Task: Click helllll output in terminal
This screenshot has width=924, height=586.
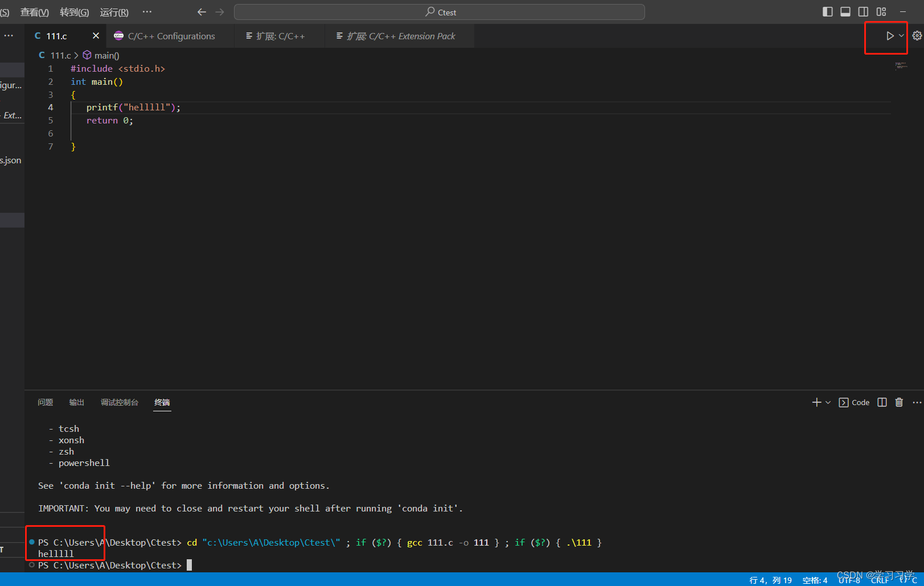Action: click(56, 554)
